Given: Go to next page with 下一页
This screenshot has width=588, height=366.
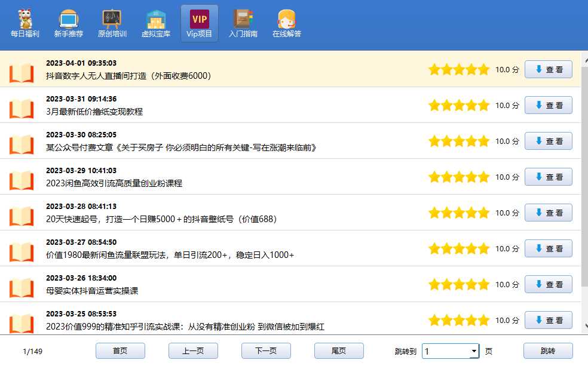Looking at the screenshot, I should tap(266, 350).
